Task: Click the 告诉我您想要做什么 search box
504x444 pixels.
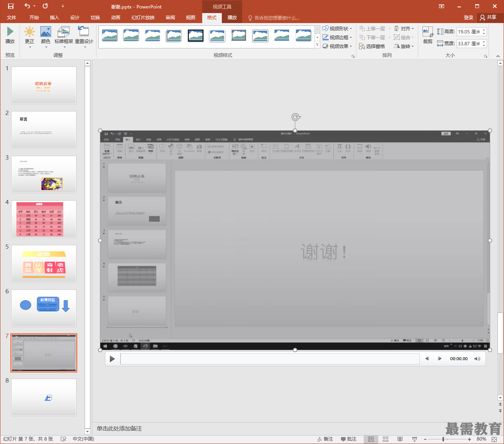Action: coord(274,18)
